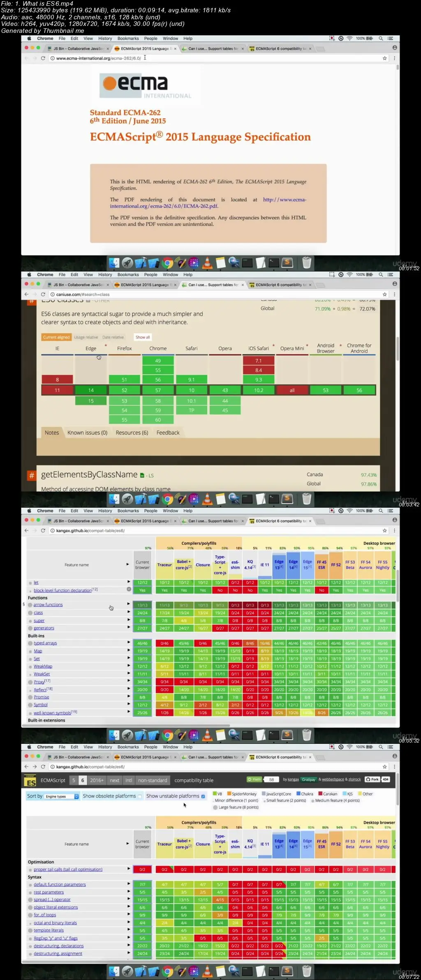This screenshot has width=421, height=980.
Task: Open the 'Resources (6)' tab
Action: tap(132, 432)
